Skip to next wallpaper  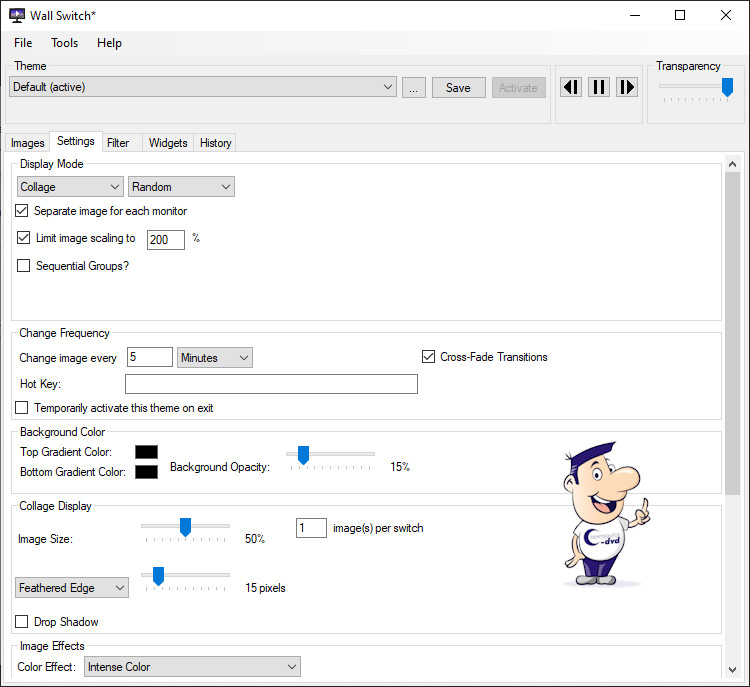tap(627, 87)
